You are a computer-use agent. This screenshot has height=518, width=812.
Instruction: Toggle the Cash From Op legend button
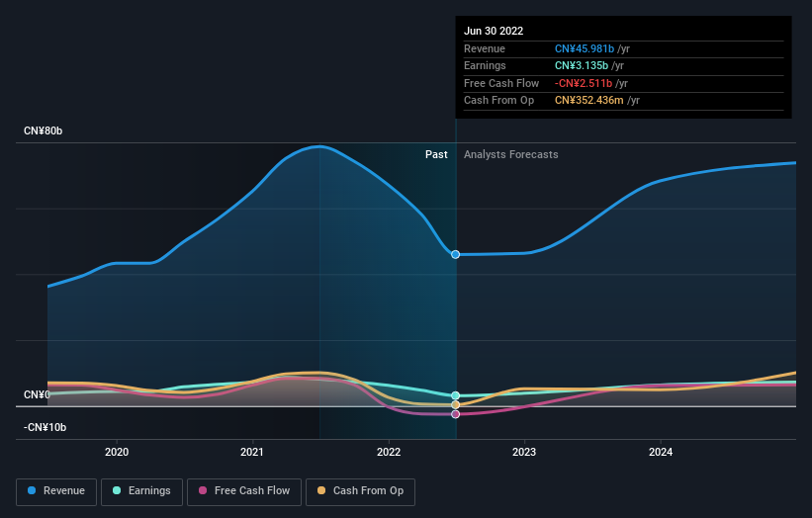tap(360, 491)
